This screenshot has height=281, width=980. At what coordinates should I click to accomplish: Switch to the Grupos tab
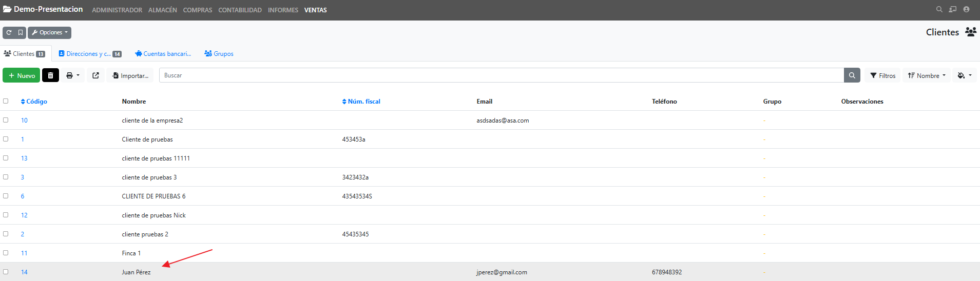click(x=219, y=54)
